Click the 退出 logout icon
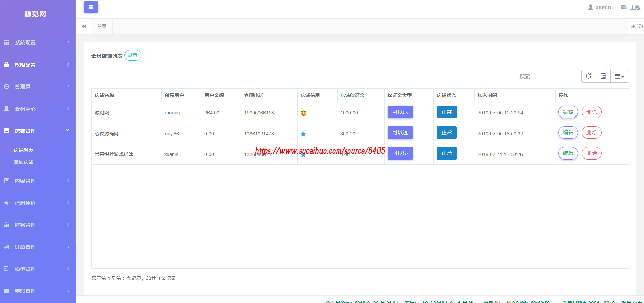The height and width of the screenshot is (303, 644). tap(633, 26)
